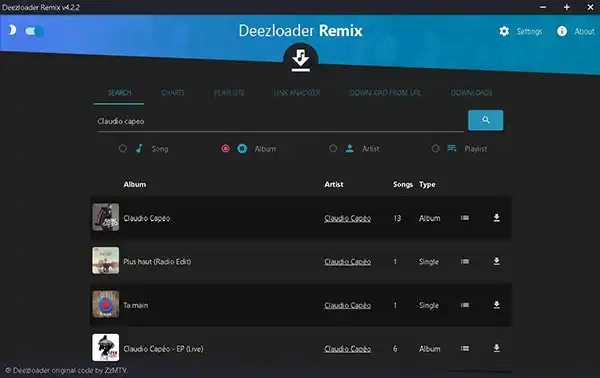
Task: Open the Settings label
Action: [529, 31]
